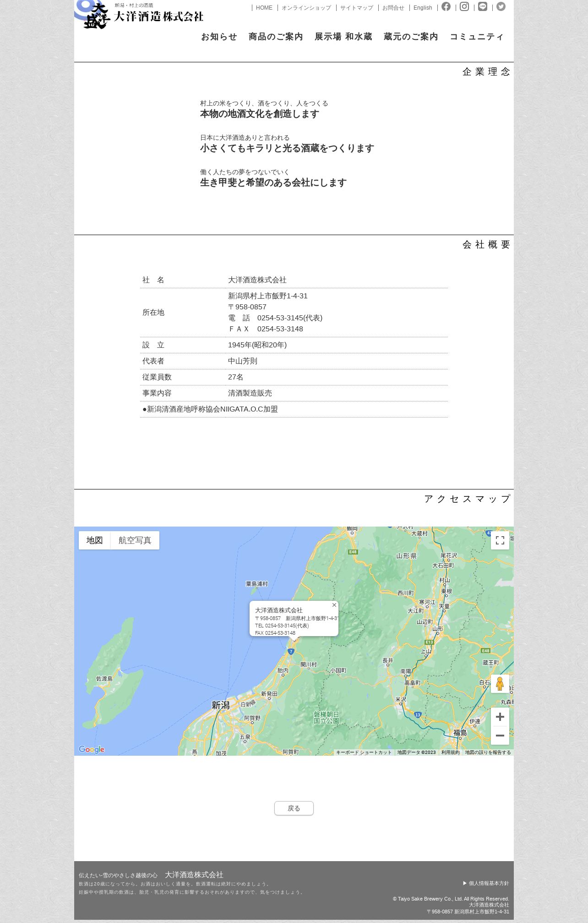Image resolution: width=588 pixels, height=923 pixels.
Task: Click the Google logo on the map
Action: point(92,749)
